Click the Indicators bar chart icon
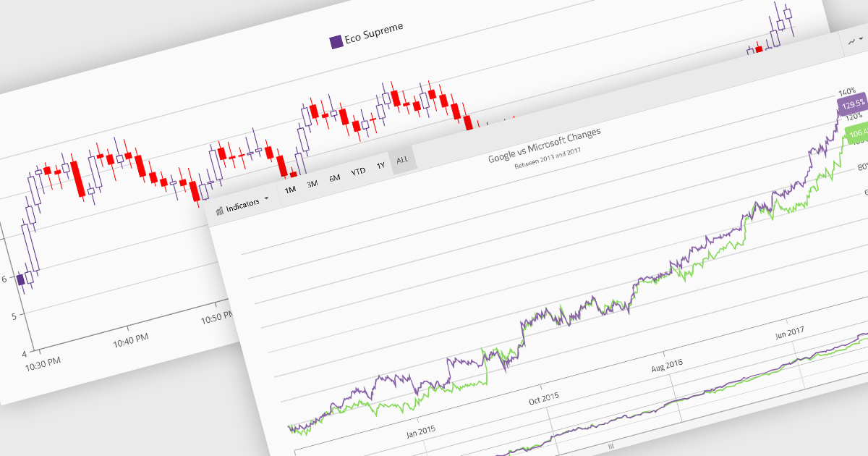Screen dimensions: 868x456 [x=219, y=211]
